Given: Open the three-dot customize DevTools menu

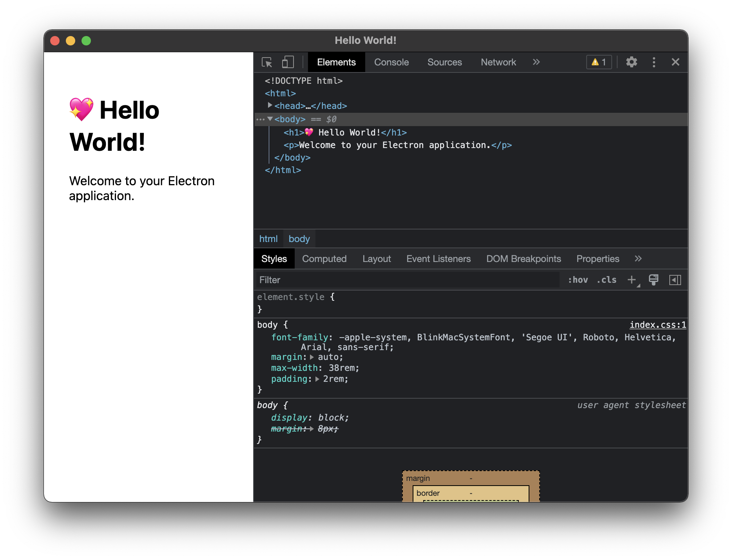Looking at the screenshot, I should coord(654,62).
